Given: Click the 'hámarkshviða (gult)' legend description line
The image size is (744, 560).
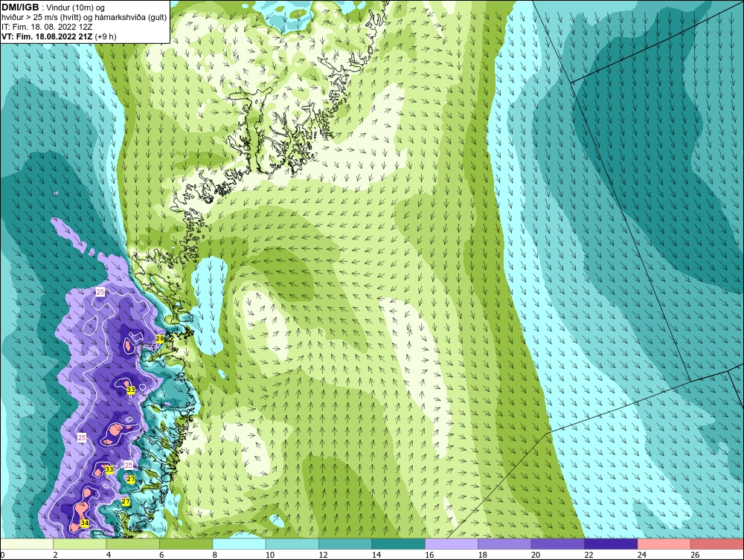Looking at the screenshot, I should (x=84, y=17).
